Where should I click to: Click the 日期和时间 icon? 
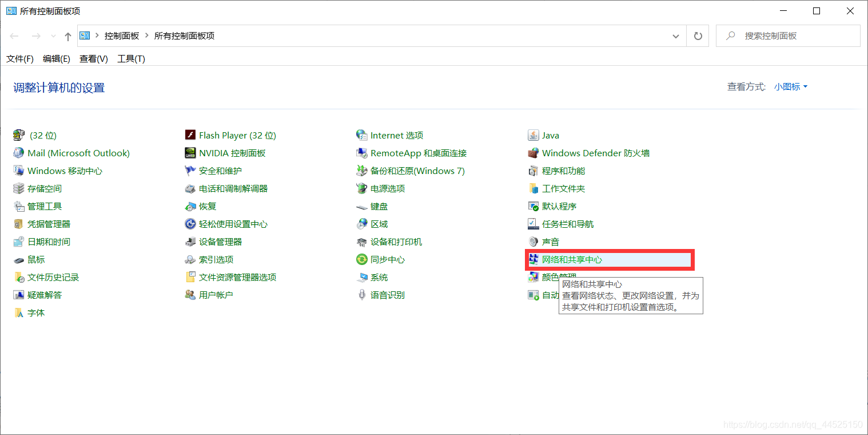point(19,242)
